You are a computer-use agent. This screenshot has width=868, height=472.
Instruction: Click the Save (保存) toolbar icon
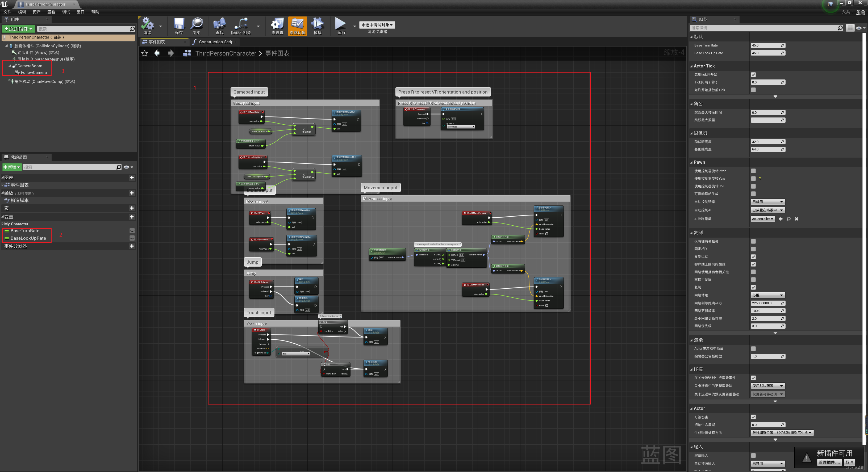coord(179,24)
